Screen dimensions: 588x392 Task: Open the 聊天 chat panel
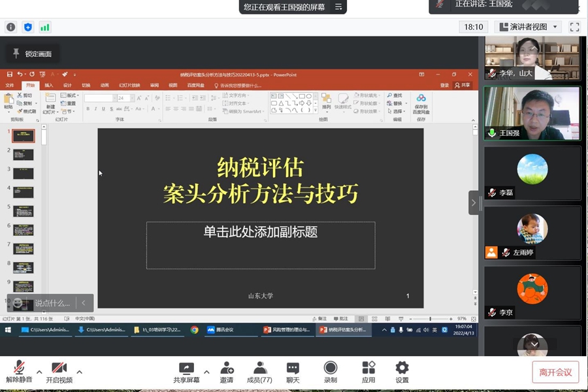pyautogui.click(x=293, y=368)
